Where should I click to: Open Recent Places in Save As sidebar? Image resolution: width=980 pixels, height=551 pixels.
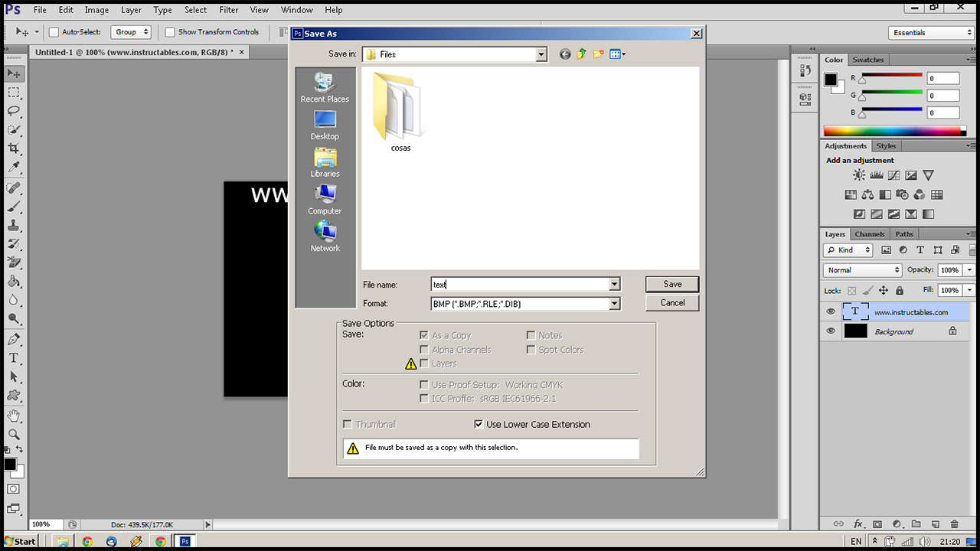coord(325,89)
